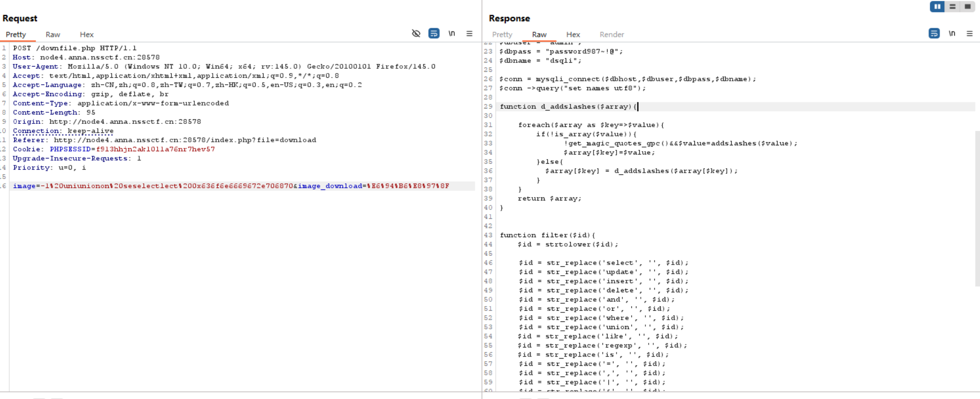Click the POST /downfile.php request line
This screenshot has height=399, width=980.
pos(75,48)
